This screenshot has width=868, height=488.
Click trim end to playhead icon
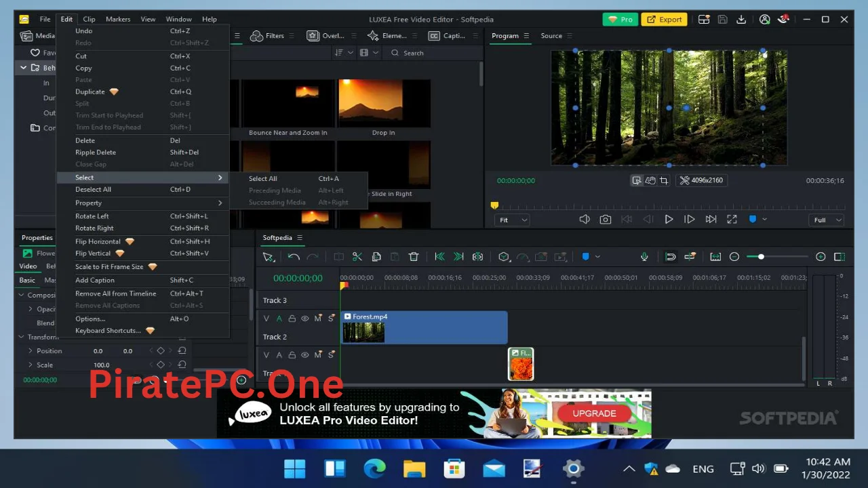coord(458,257)
